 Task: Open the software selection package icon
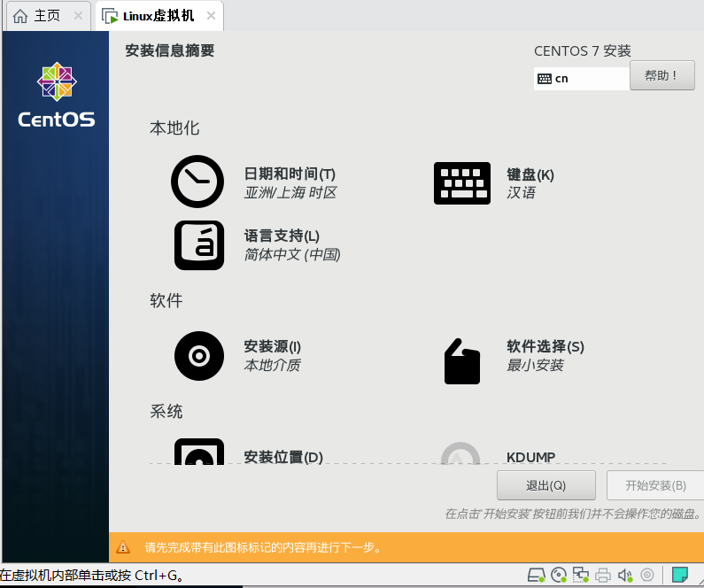tap(461, 360)
